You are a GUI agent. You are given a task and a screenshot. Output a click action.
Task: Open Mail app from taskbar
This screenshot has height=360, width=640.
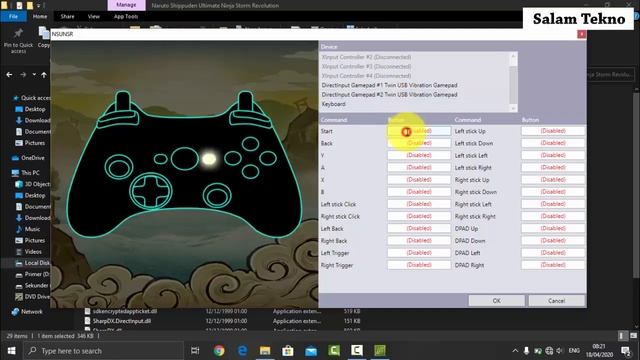[311, 351]
